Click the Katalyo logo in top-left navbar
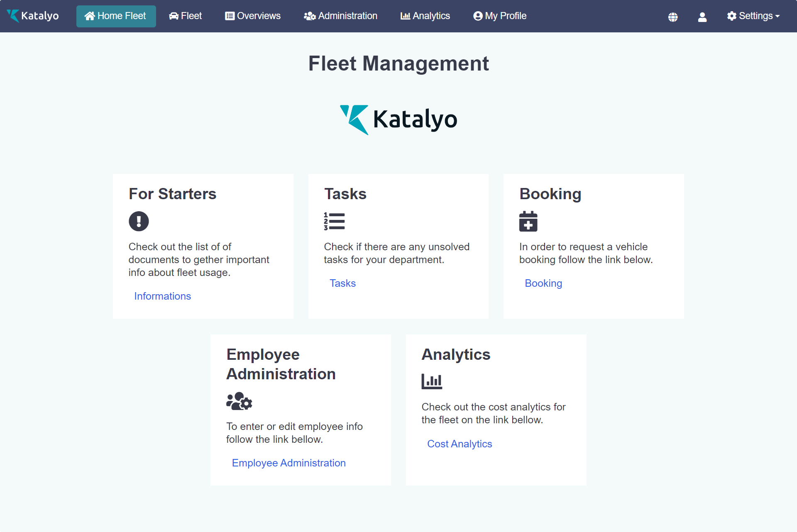This screenshot has width=797, height=532. pyautogui.click(x=33, y=16)
